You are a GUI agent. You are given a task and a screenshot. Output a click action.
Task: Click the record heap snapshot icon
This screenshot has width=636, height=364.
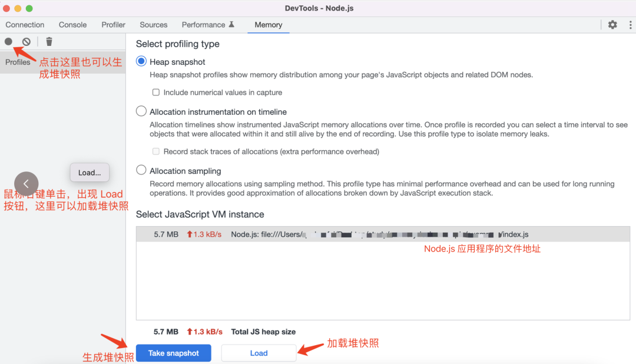[8, 41]
